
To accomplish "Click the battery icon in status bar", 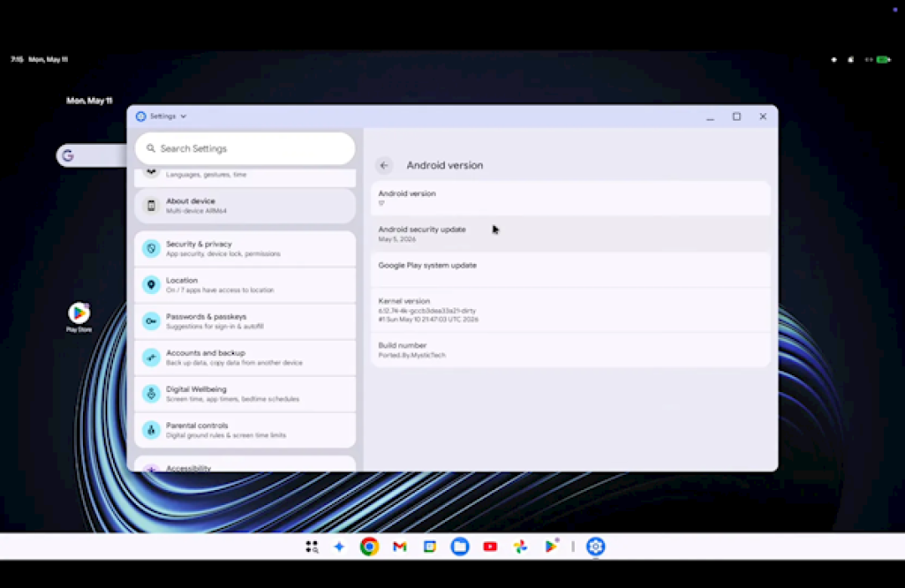I will (x=884, y=59).
